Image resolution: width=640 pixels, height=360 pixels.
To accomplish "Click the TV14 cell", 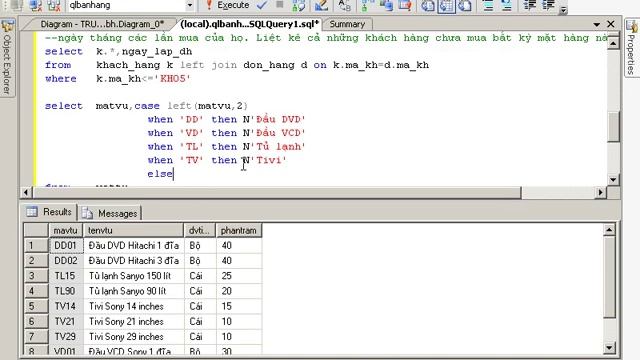I will [x=66, y=307].
